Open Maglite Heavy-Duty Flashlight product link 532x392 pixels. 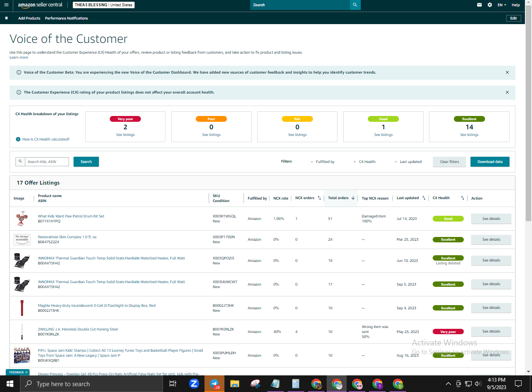96,306
